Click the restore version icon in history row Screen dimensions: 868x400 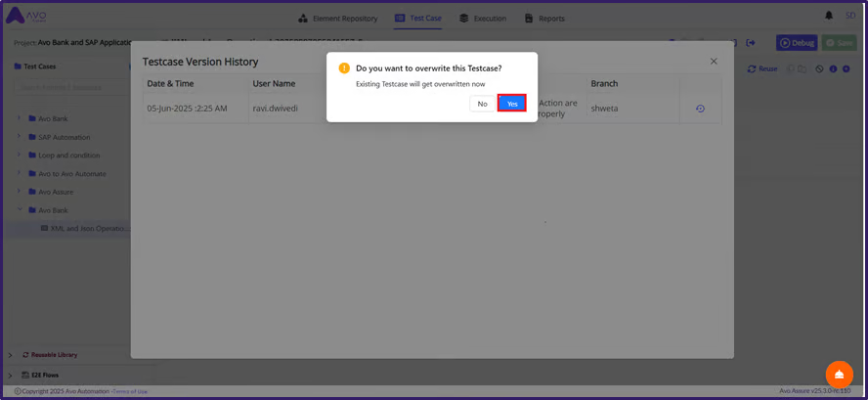tap(700, 109)
